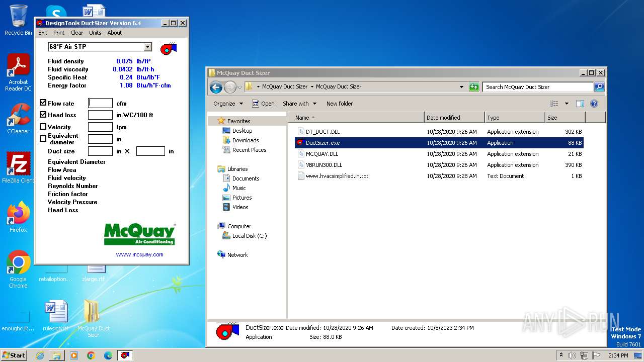Viewport: 644px width, 362px height.
Task: Expand the address bar history dropdown
Action: (x=461, y=87)
